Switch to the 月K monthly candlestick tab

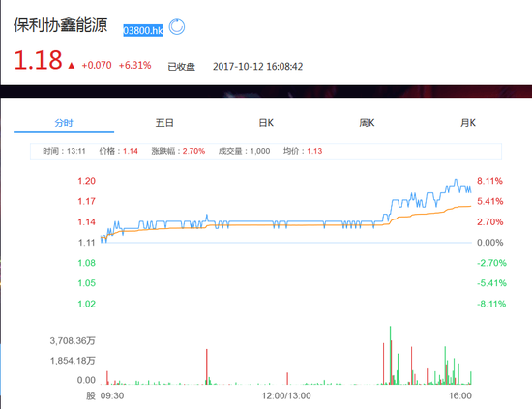coord(468,123)
